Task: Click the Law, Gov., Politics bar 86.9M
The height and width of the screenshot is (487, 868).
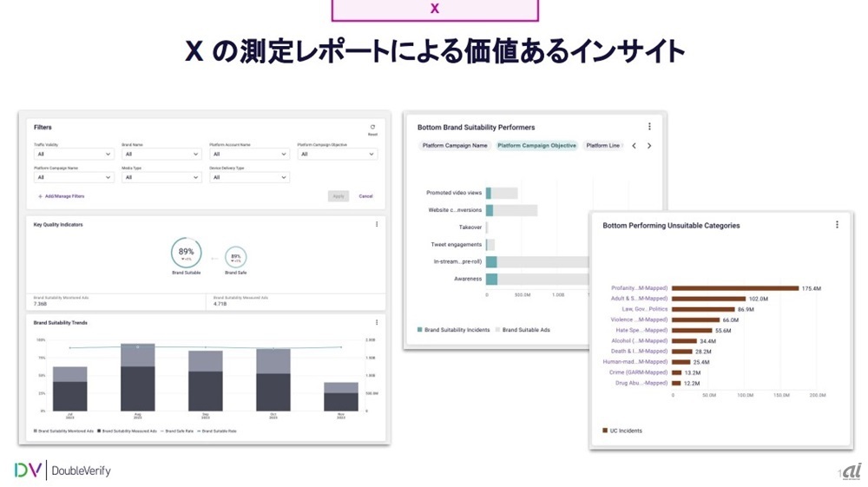Action: pyautogui.click(x=703, y=309)
